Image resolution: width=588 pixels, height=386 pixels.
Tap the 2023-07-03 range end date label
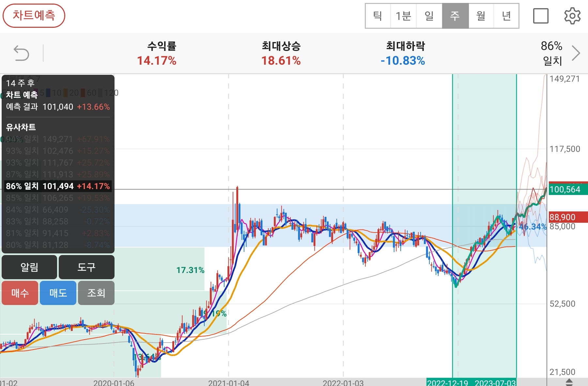coord(495,383)
